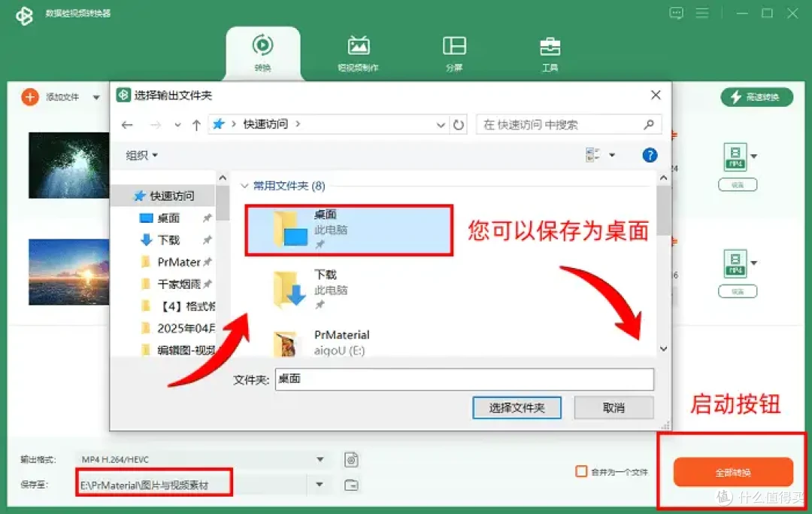Open more view options dropdown arrow
The width and height of the screenshot is (812, 514).
pyautogui.click(x=612, y=155)
